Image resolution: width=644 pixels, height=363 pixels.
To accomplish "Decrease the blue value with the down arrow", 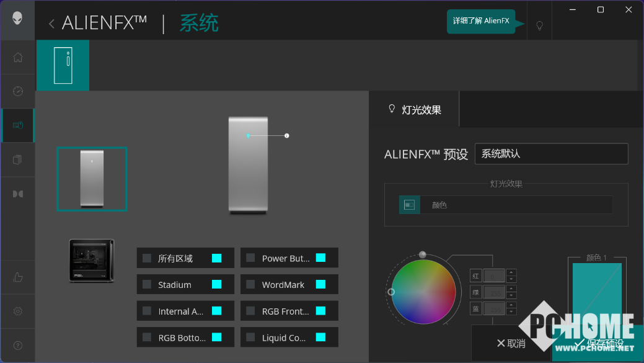I will (511, 312).
